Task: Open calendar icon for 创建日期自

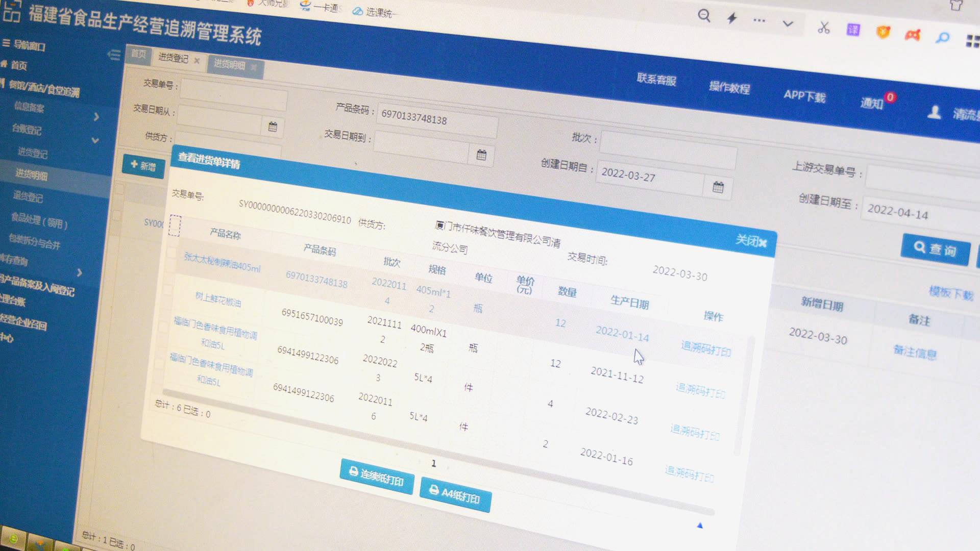Action: coord(718,187)
